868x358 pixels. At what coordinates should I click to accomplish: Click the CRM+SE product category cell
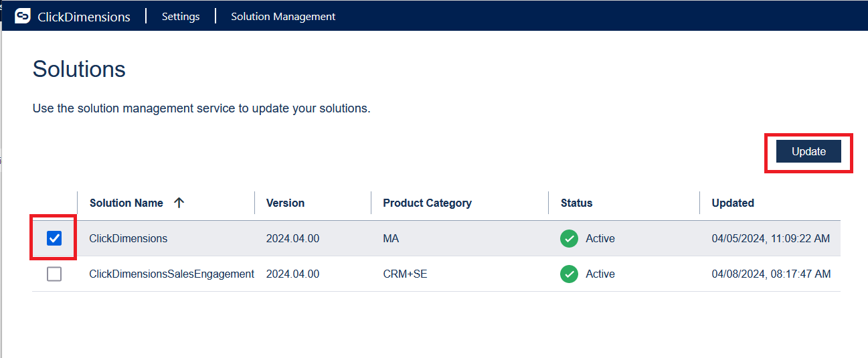405,274
